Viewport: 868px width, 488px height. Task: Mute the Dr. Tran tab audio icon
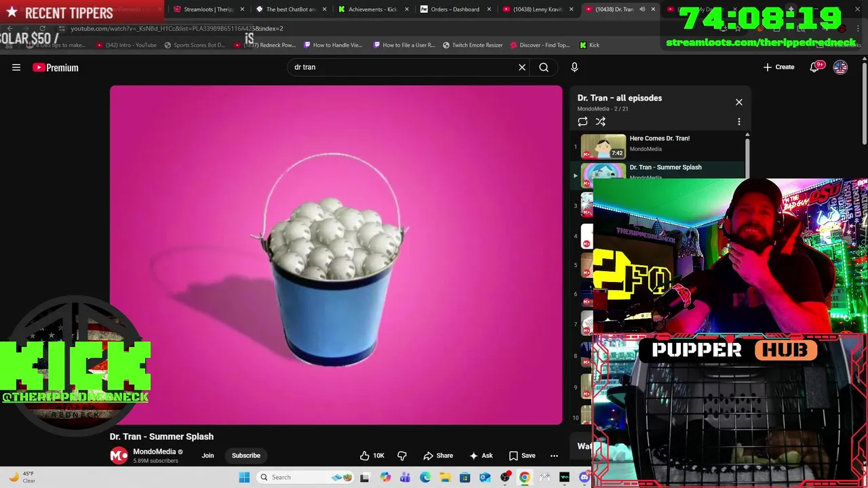[642, 9]
